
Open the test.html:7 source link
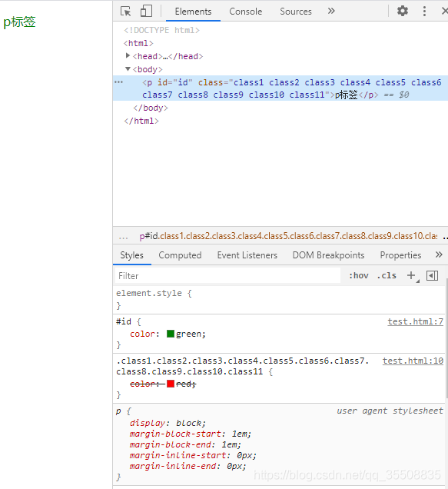click(x=415, y=321)
